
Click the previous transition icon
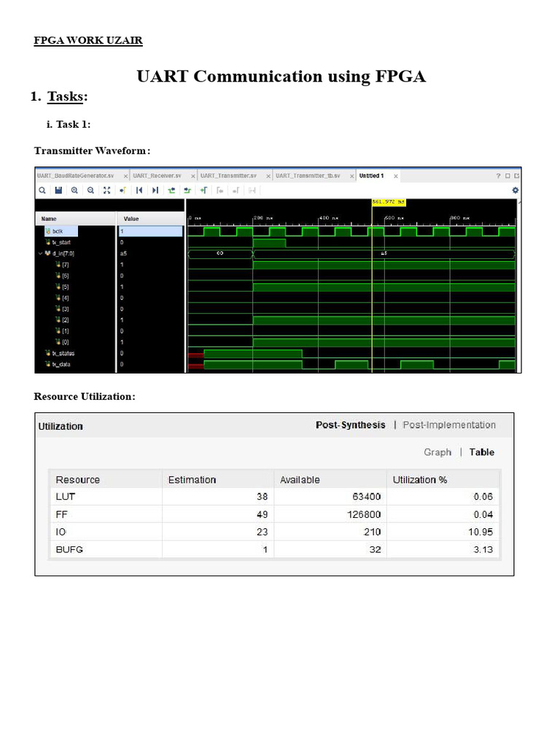click(x=171, y=190)
